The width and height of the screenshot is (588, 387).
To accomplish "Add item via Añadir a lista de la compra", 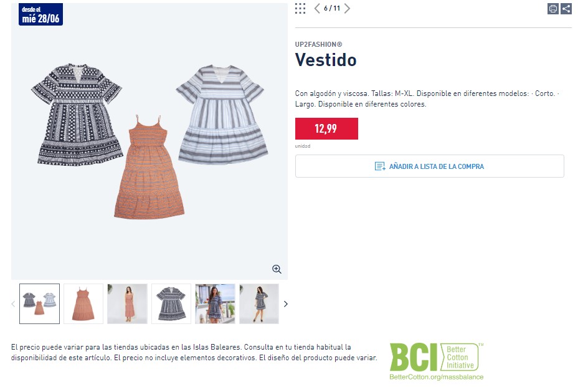I will click(429, 166).
